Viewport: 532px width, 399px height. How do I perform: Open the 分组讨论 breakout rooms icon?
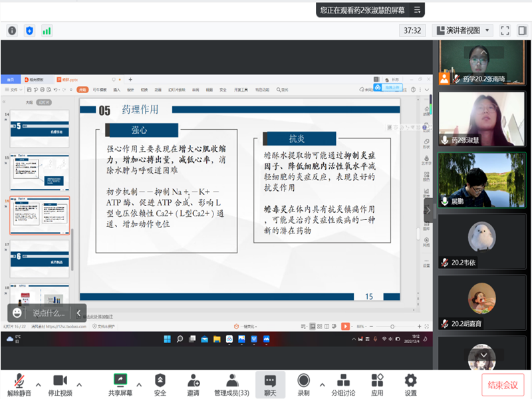pos(343,381)
